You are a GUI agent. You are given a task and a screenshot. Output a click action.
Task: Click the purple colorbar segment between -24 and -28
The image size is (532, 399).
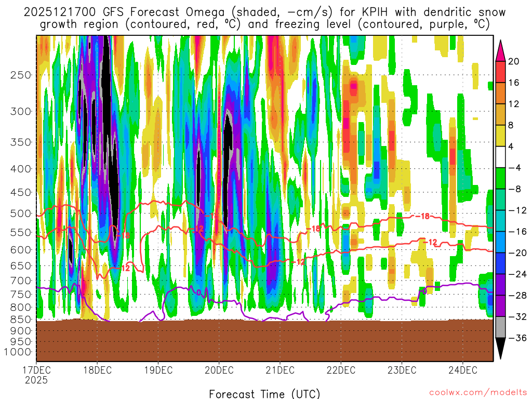coord(500,285)
